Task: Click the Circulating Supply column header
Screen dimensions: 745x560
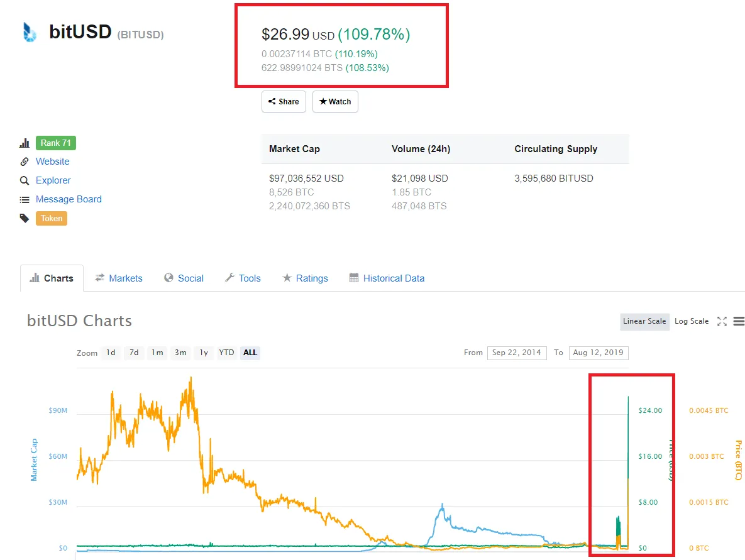Action: (556, 149)
